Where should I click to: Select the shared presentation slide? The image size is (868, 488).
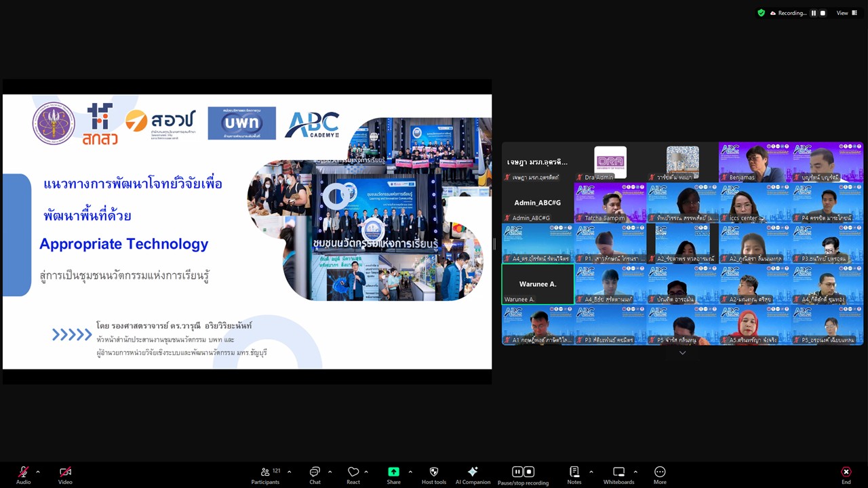247,231
